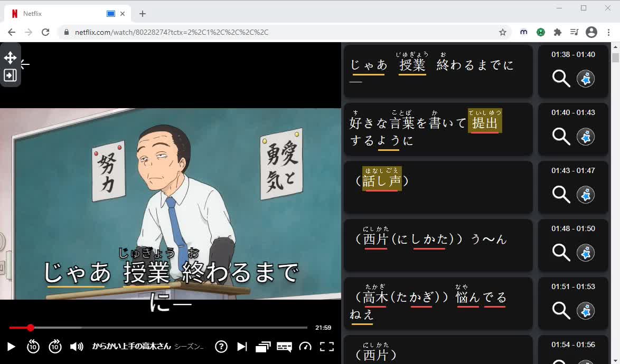Go forward in the browser
This screenshot has height=364, width=620.
29,32
